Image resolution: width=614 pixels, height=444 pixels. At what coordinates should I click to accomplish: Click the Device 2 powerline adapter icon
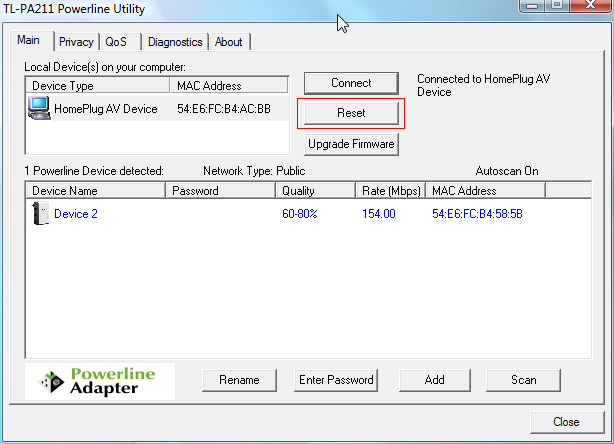[x=40, y=213]
